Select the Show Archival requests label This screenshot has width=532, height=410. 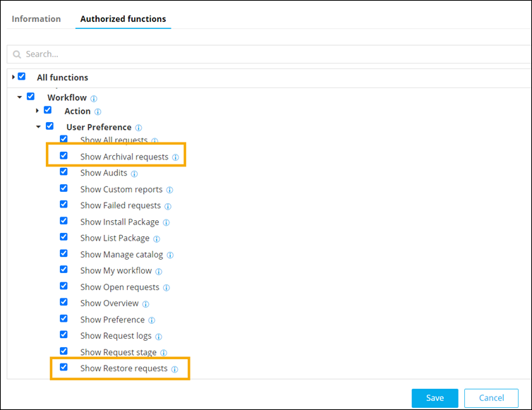click(x=124, y=157)
